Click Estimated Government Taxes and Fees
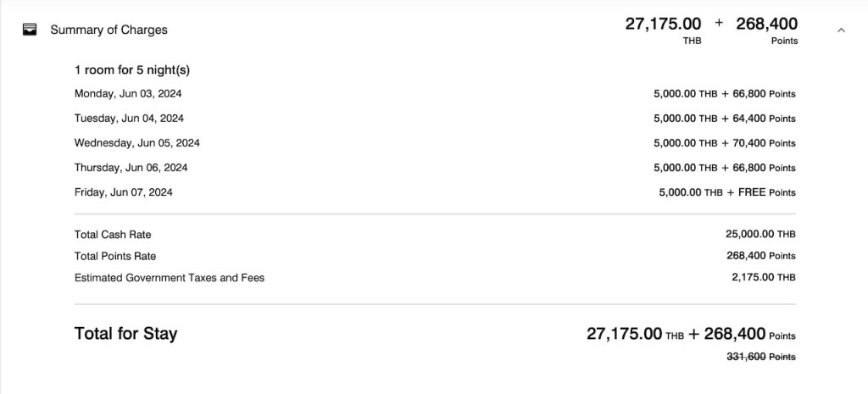The width and height of the screenshot is (868, 394). pyautogui.click(x=170, y=278)
